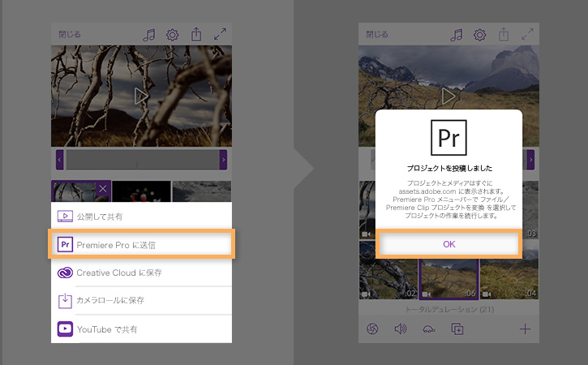Choose Creative Cloud に保存 option
This screenshot has height=365, width=588.
click(x=141, y=273)
